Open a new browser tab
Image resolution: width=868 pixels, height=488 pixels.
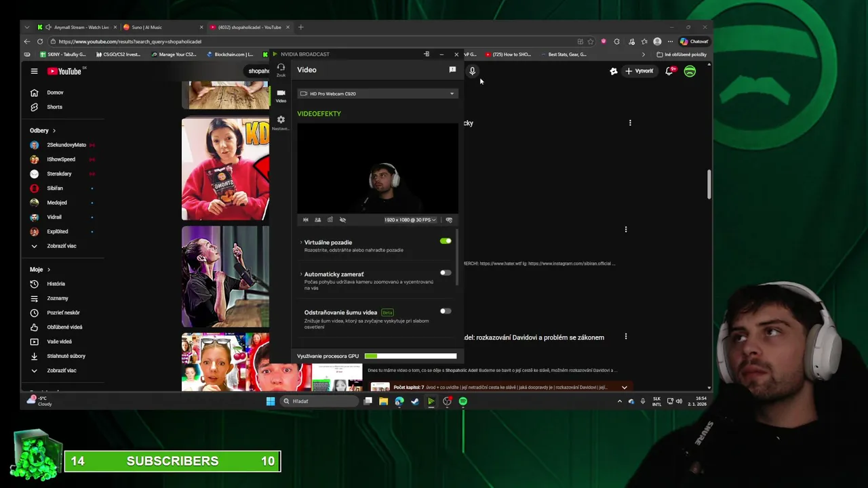click(300, 27)
